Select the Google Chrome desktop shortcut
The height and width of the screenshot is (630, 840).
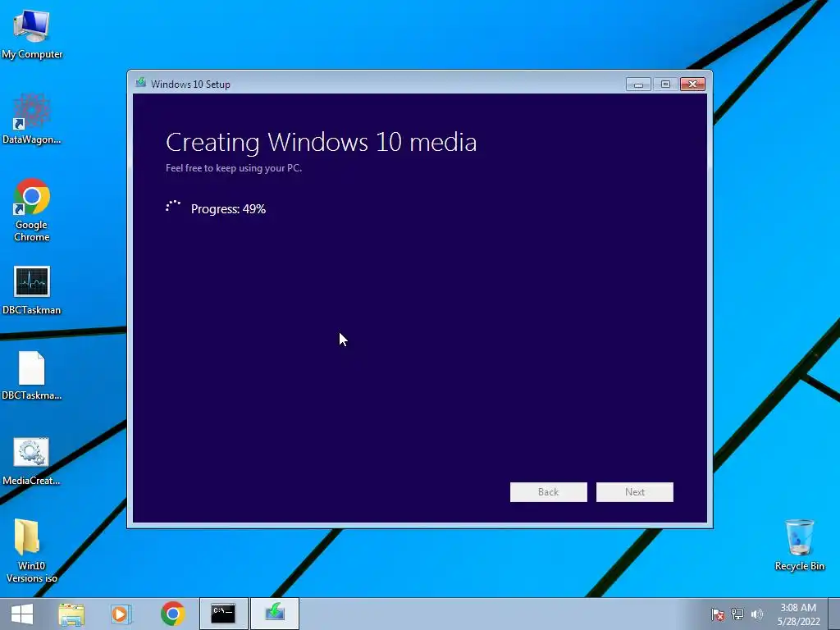coord(32,209)
